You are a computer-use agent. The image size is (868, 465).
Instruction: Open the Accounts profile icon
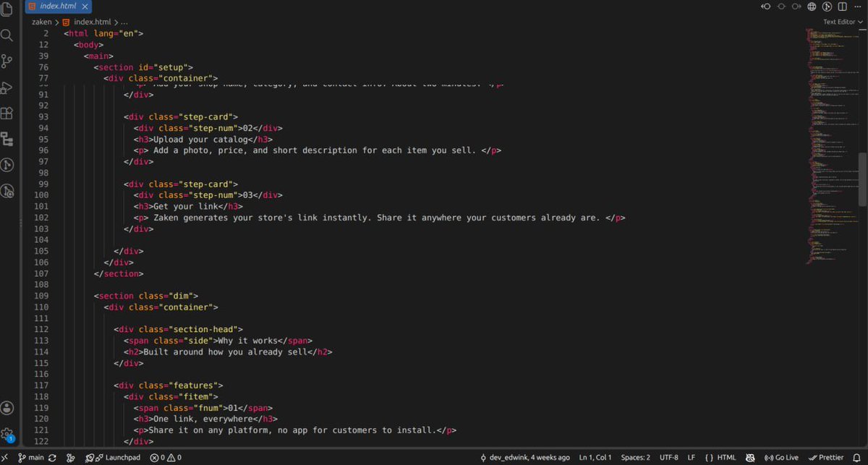pyautogui.click(x=7, y=409)
